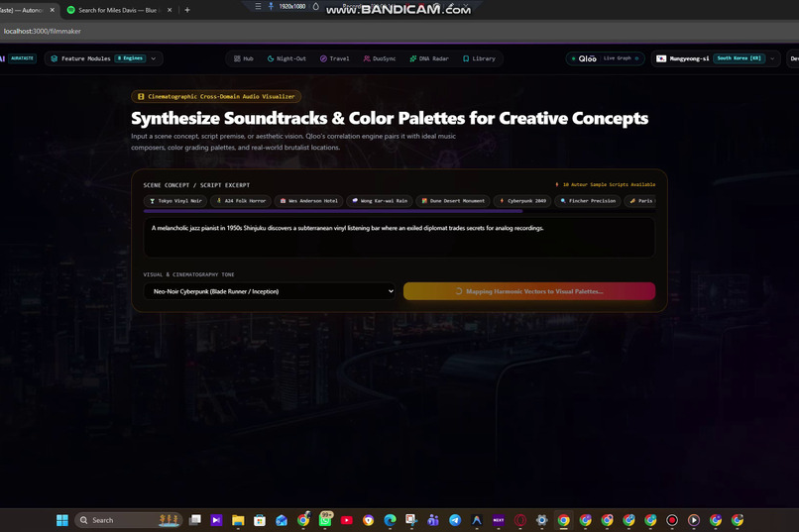The height and width of the screenshot is (532, 799).
Task: Open the DNA Radar tab
Action: [x=429, y=58]
